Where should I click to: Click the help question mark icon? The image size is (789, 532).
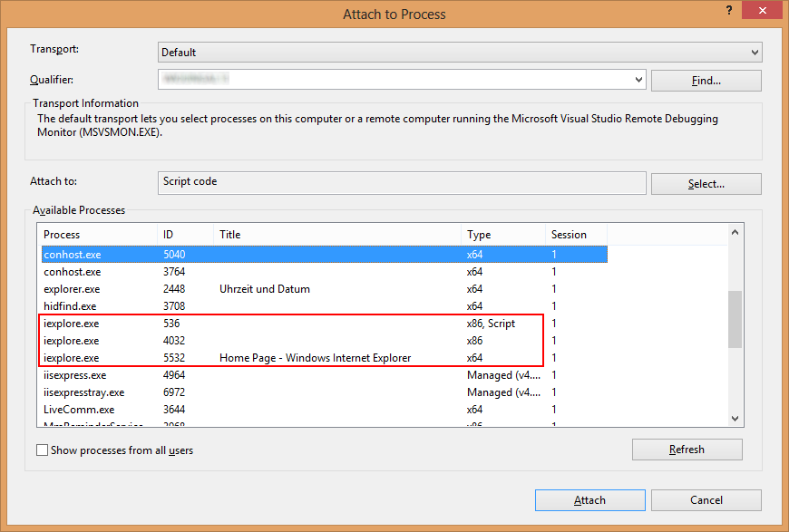point(729,9)
